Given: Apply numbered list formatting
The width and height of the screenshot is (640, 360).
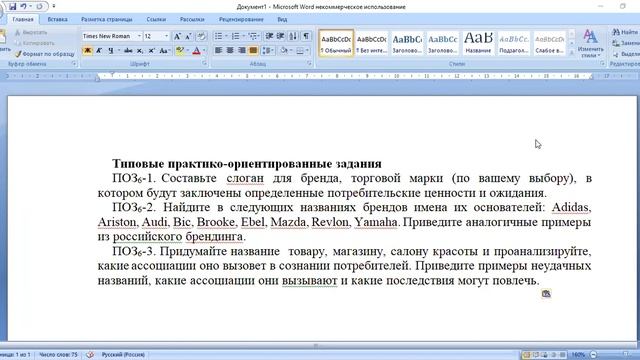Looking at the screenshot, I should (236, 36).
